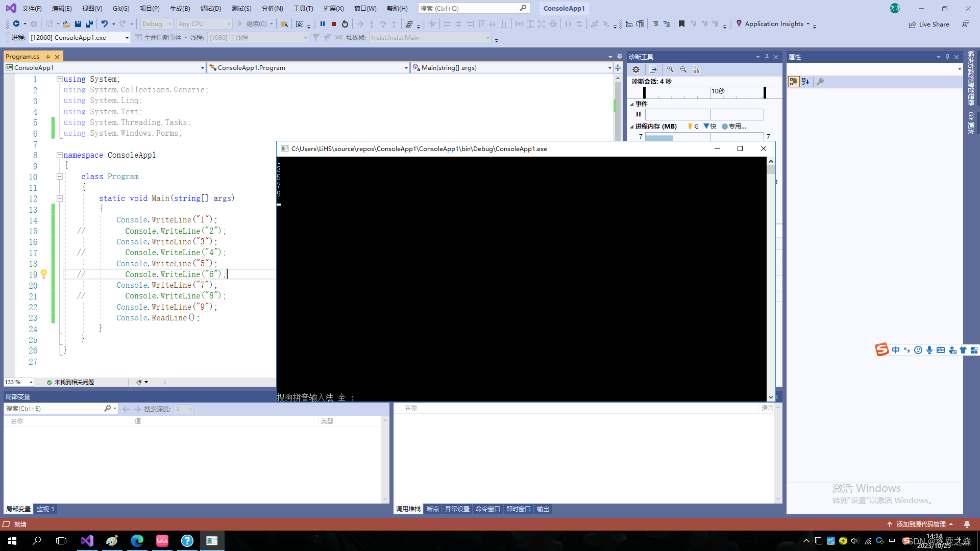Switch to the 断点 tab
Screen dimensions: 980x551
[x=433, y=509]
